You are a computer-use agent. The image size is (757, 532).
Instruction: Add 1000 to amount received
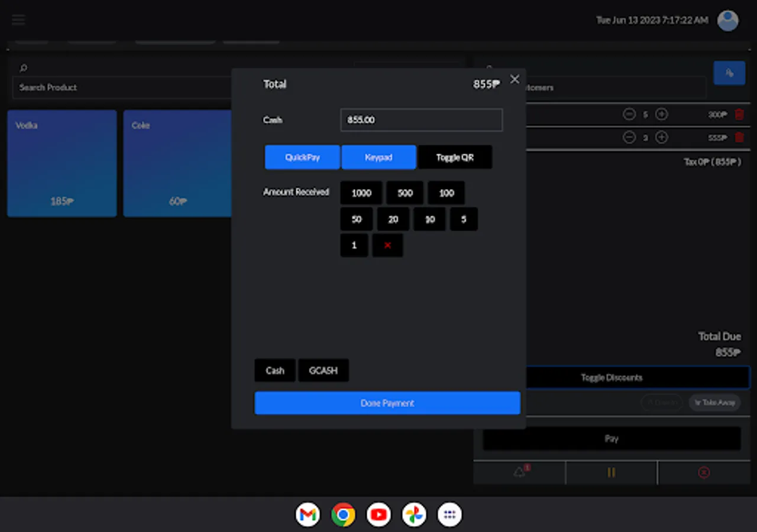361,193
